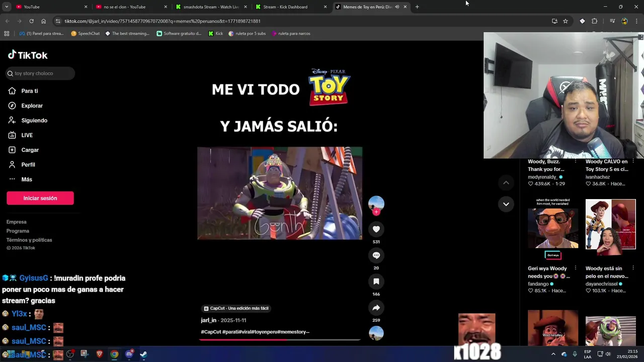Click the Buzz Lightyear video frame
This screenshot has width=644, height=362.
pos(280,193)
